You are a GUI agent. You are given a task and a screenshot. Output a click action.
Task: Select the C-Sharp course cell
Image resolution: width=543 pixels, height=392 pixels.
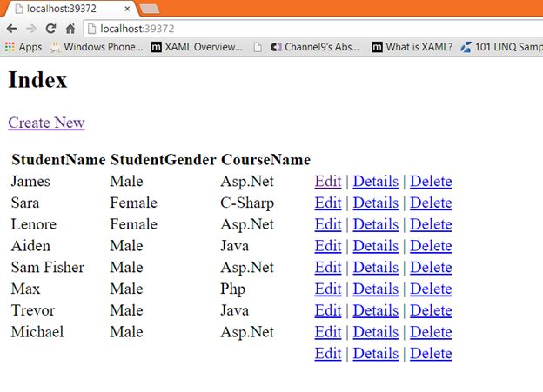(x=247, y=203)
